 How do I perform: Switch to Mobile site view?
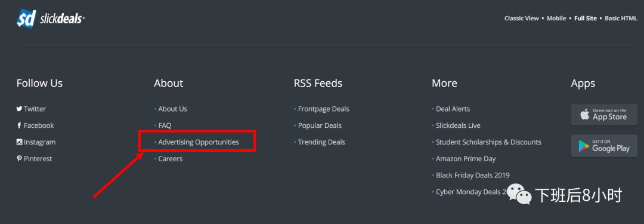point(556,19)
